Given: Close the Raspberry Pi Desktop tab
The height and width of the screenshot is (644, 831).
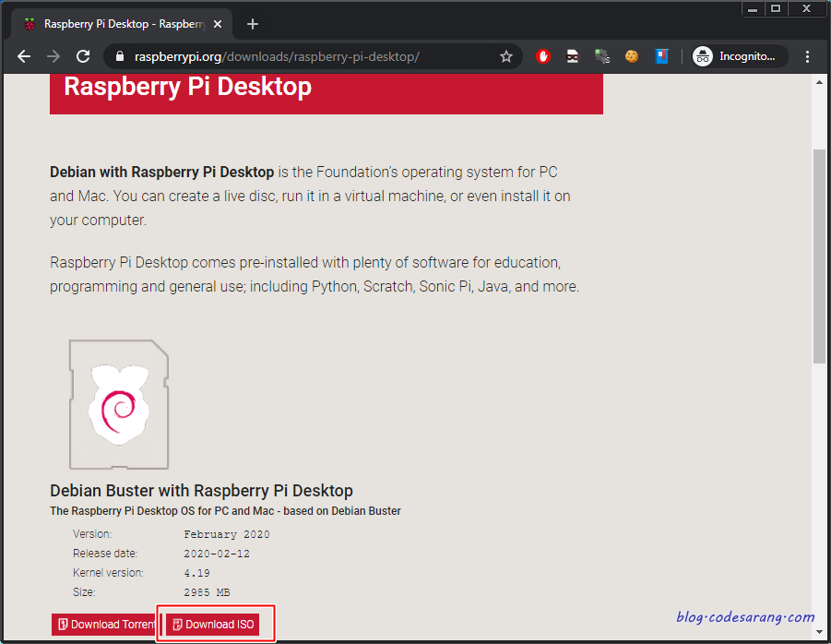Looking at the screenshot, I should (x=218, y=24).
